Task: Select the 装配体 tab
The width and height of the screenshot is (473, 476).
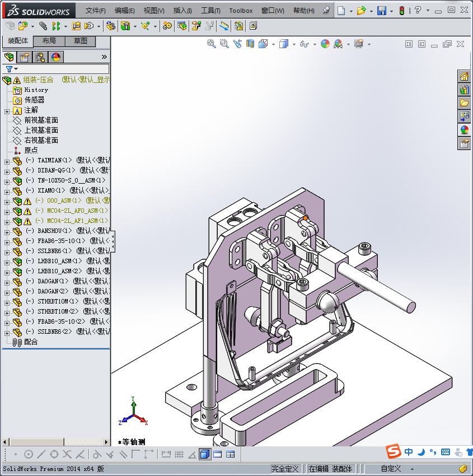Action: point(17,41)
